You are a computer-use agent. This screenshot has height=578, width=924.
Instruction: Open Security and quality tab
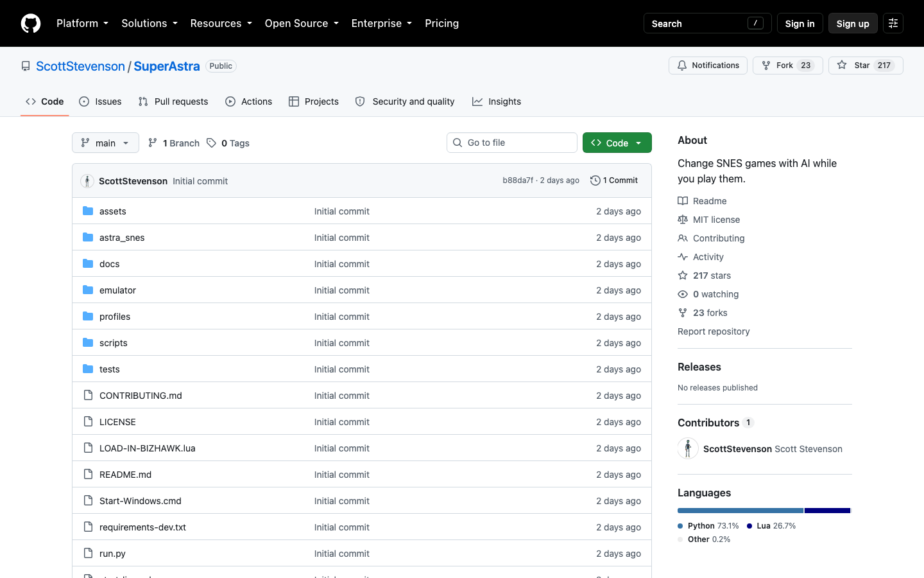[405, 101]
